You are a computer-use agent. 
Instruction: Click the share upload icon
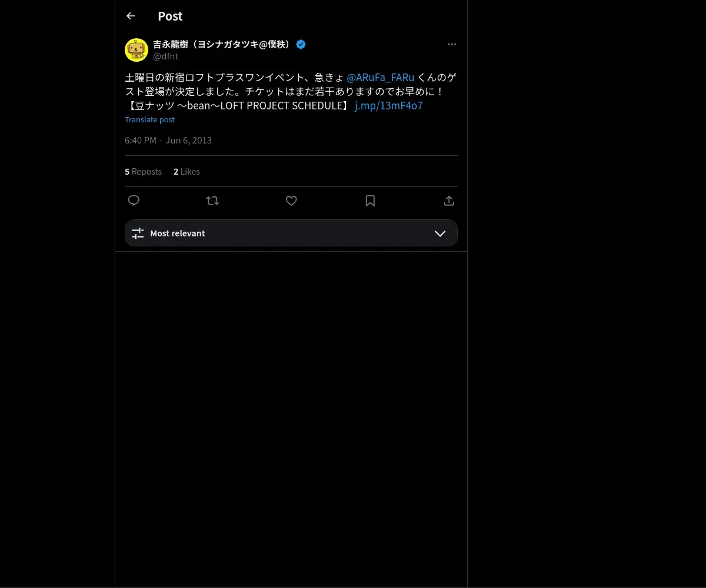(x=449, y=201)
